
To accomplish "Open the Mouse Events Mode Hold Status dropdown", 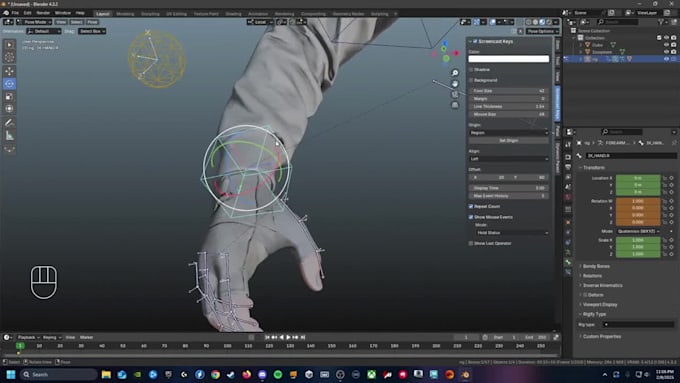I will (x=512, y=233).
